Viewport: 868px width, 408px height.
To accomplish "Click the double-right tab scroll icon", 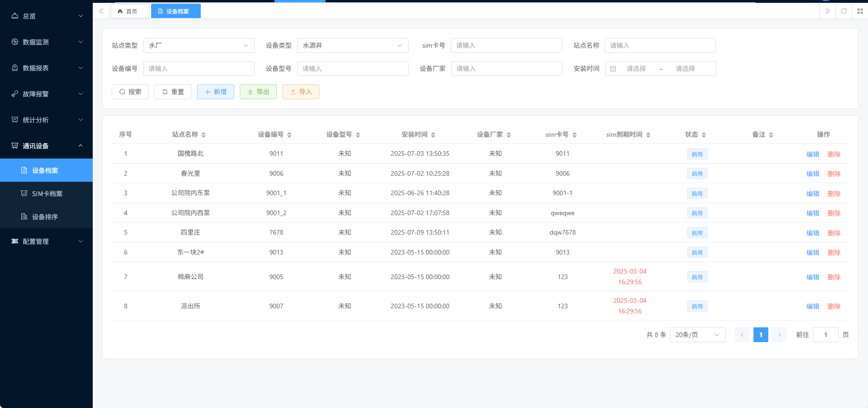I will coord(827,11).
